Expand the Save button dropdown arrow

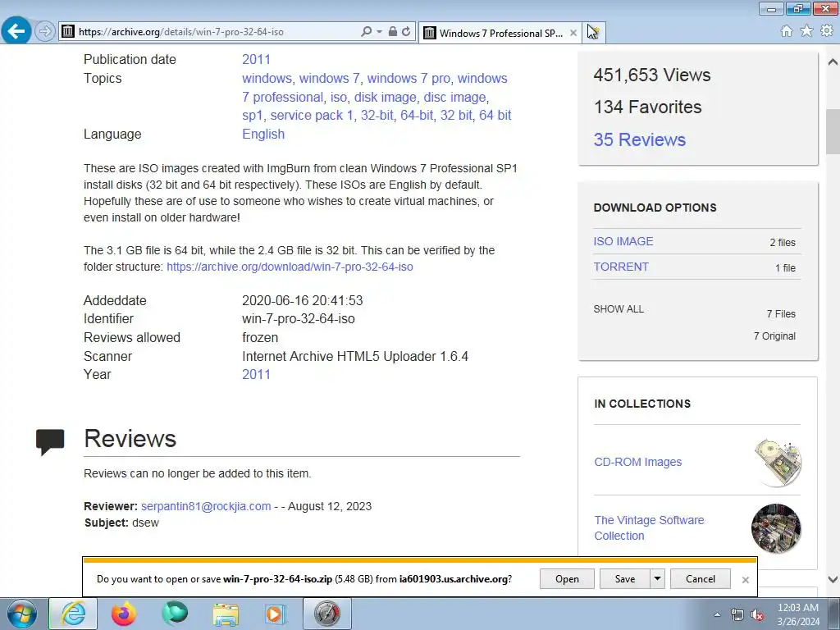click(x=657, y=579)
